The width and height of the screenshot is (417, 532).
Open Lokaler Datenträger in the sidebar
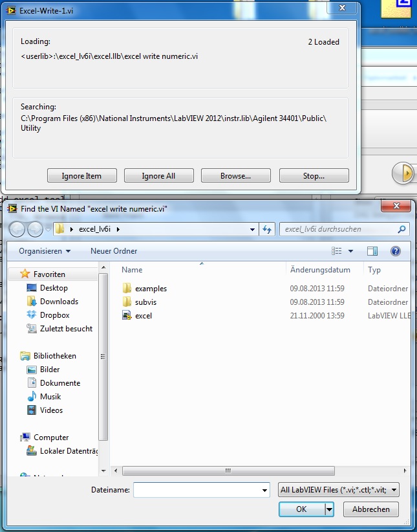point(69,451)
